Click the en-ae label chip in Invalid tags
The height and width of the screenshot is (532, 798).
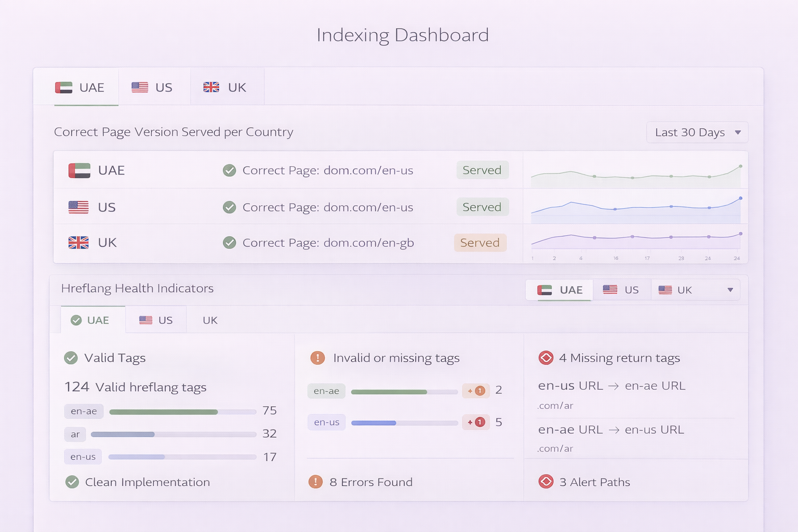click(326, 391)
